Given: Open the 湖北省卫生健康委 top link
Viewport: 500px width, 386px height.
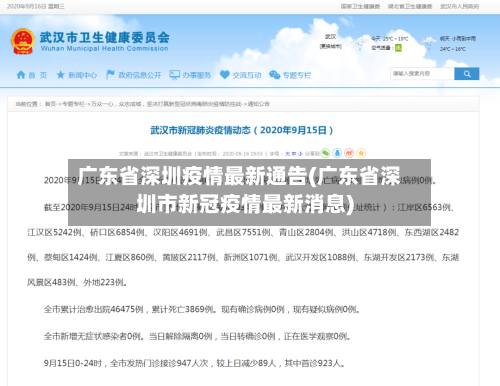Looking at the screenshot, I should pyautogui.click(x=410, y=6).
